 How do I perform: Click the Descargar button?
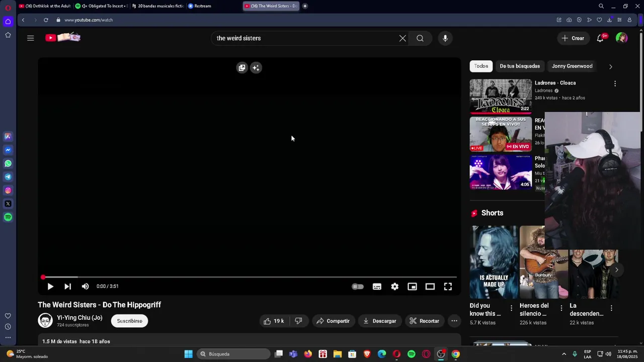tap(380, 321)
